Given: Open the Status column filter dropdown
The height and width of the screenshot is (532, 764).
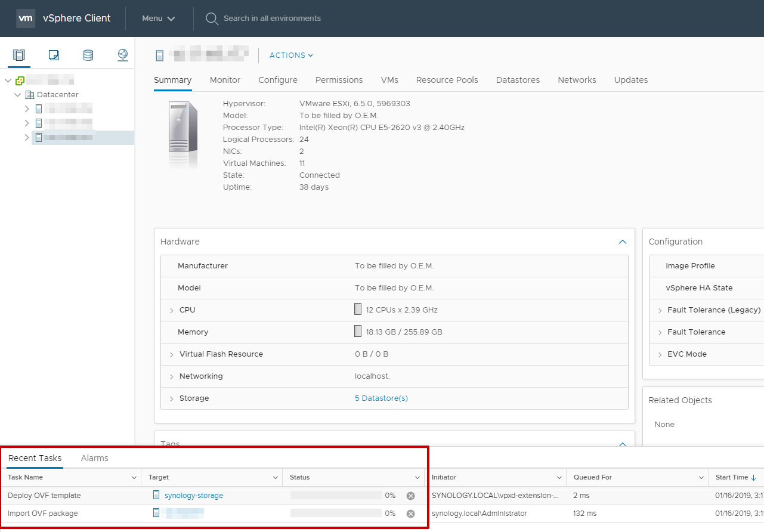Looking at the screenshot, I should pos(417,477).
